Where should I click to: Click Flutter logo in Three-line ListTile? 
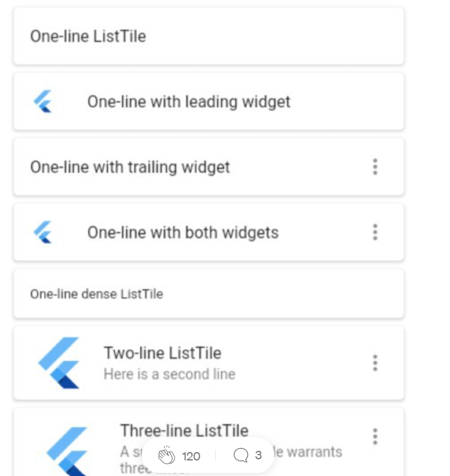[x=68, y=450]
